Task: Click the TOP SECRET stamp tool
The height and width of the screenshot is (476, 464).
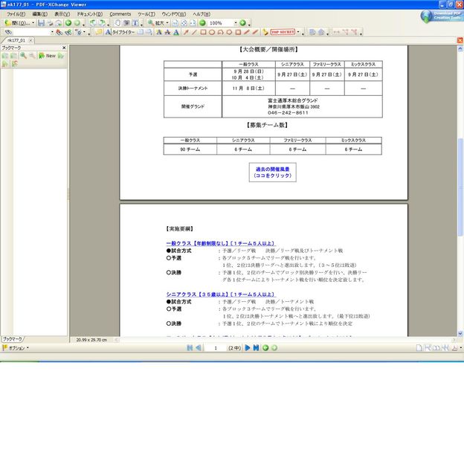Action: (284, 32)
